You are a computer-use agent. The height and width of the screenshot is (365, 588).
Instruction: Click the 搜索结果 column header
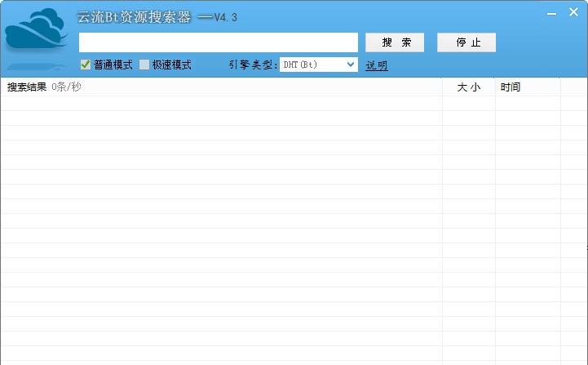pyautogui.click(x=221, y=87)
